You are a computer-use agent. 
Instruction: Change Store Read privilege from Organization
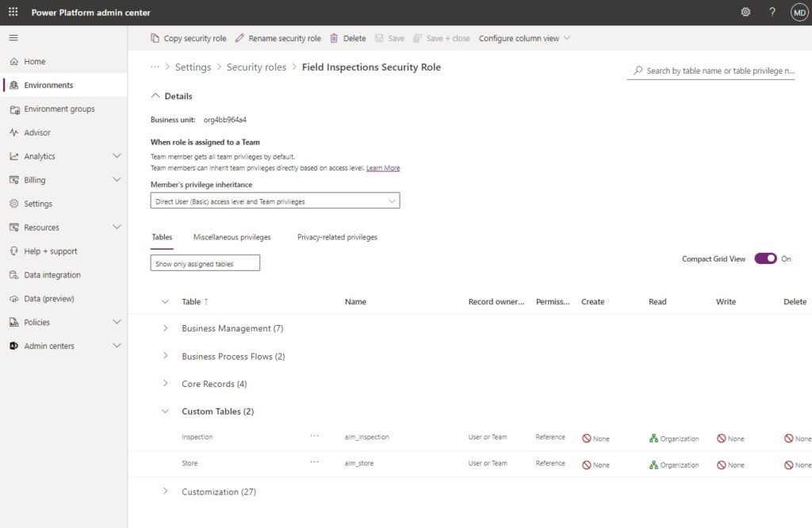[x=674, y=465]
